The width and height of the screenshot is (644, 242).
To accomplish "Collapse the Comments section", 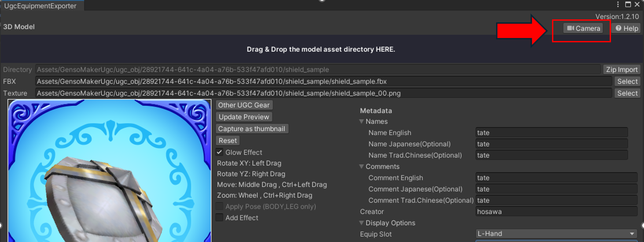I will point(362,167).
